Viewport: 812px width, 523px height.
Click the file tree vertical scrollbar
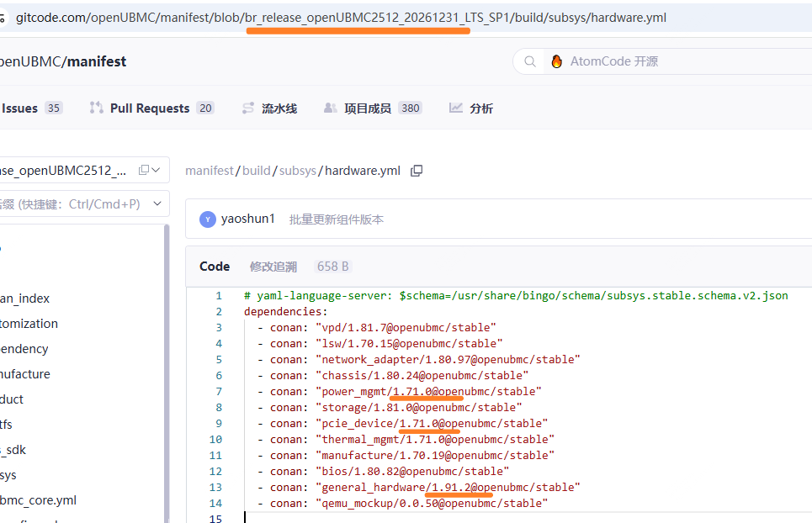click(x=167, y=370)
